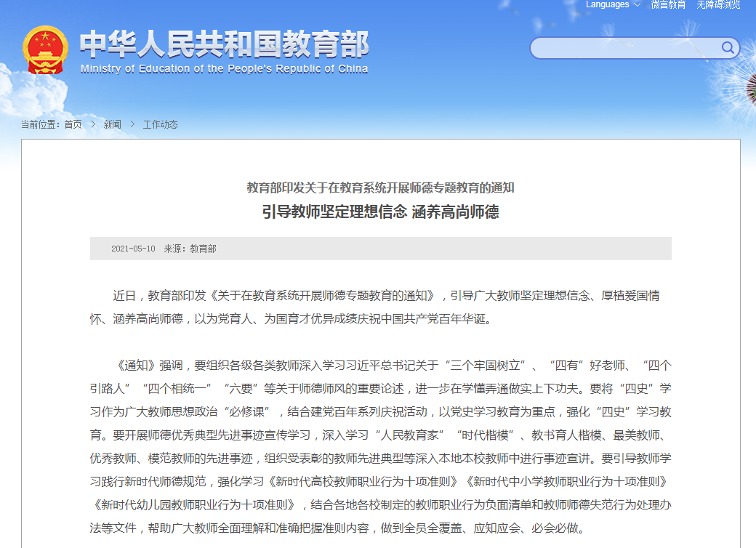Open the Languages dropdown
756x548 pixels.
[x=613, y=5]
